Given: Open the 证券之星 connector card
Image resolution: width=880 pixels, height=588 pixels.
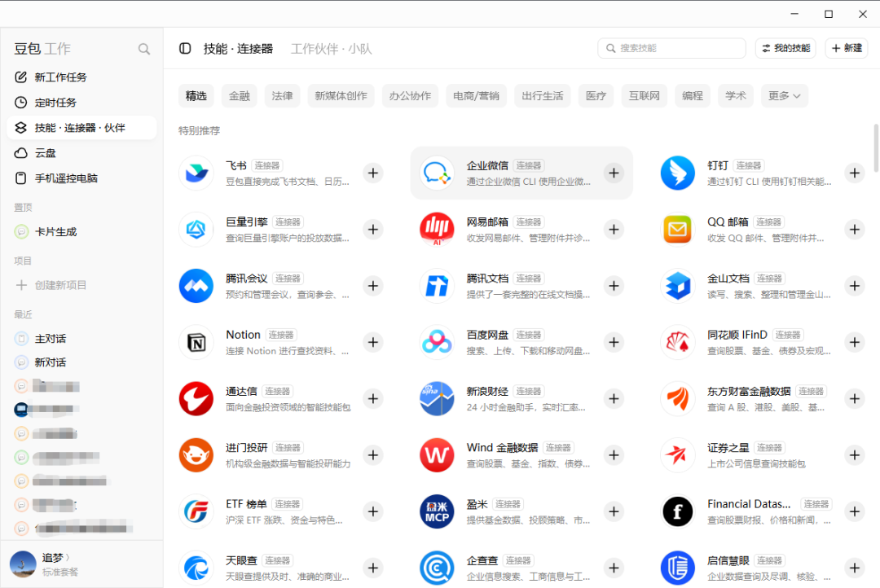Looking at the screenshot, I should pyautogui.click(x=764, y=455).
